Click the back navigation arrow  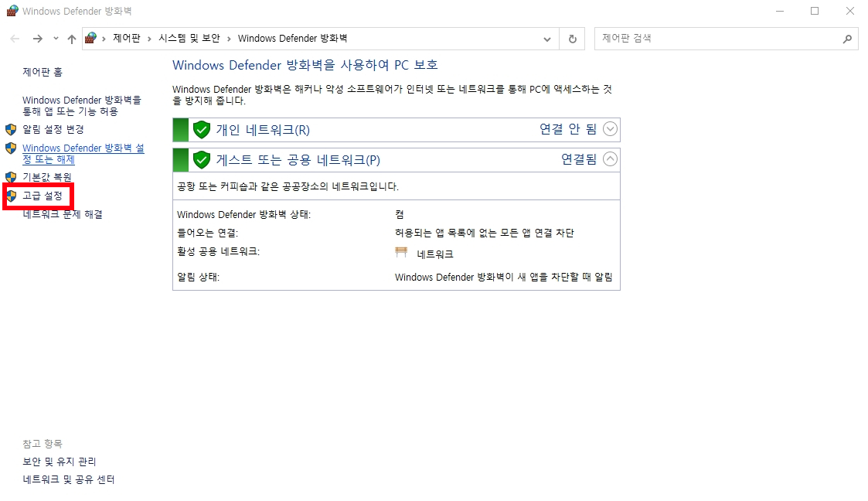(x=15, y=38)
